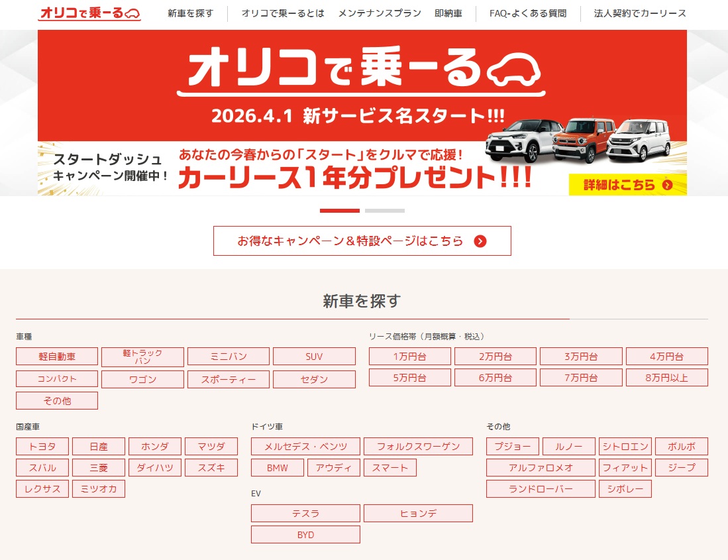Choose アウディ maker

coord(334,468)
